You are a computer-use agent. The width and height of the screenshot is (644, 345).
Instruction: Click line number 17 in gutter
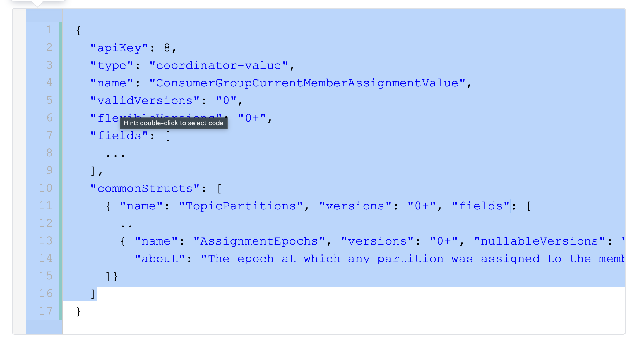point(46,311)
